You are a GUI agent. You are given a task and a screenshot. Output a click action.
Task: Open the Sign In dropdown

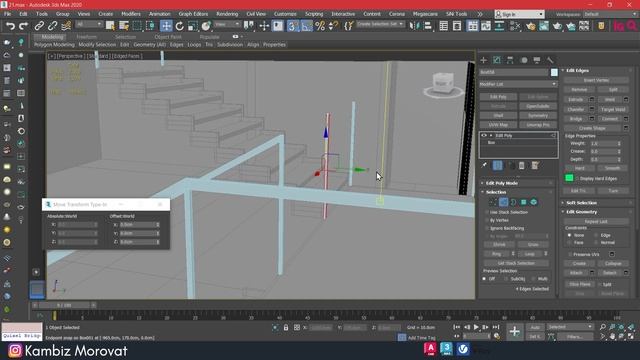coord(519,14)
